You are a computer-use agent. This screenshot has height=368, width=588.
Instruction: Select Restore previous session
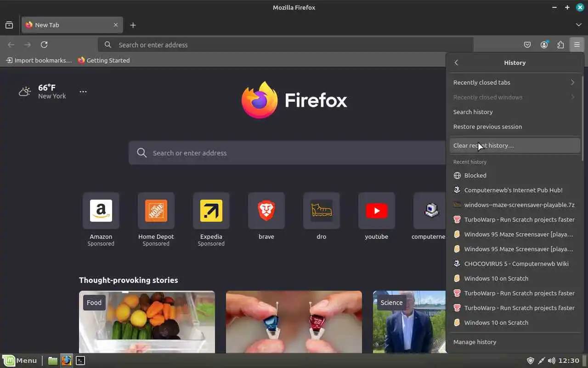tap(514, 126)
